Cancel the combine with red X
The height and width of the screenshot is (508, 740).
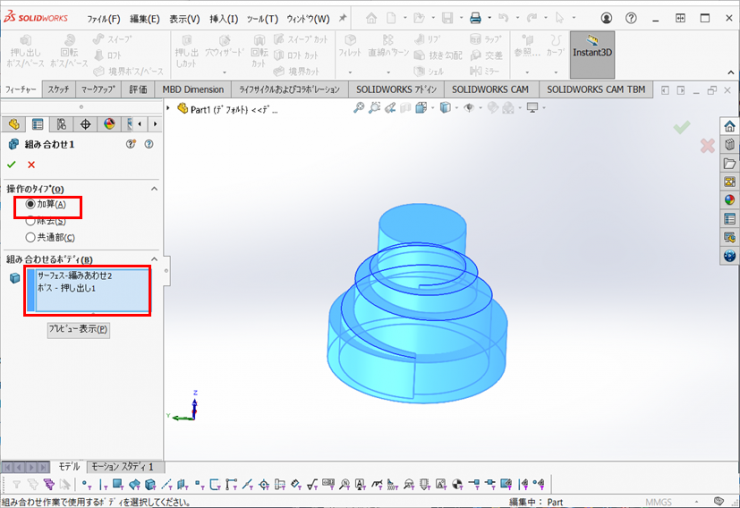(31, 164)
